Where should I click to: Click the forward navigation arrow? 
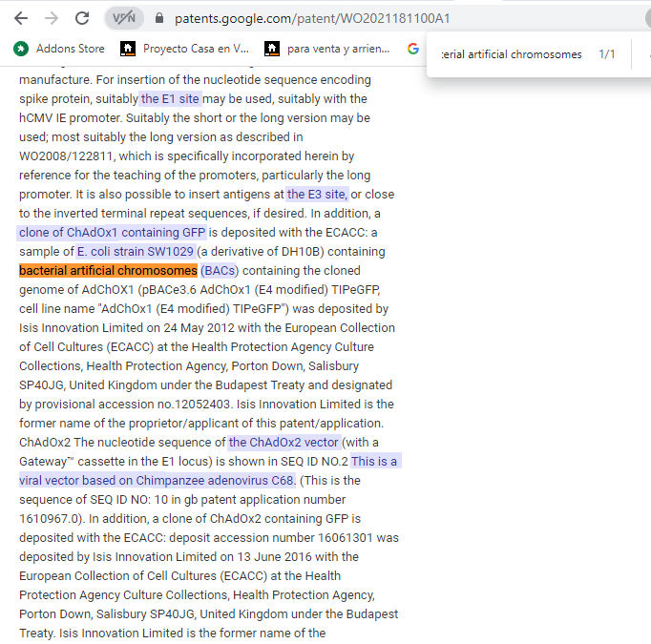pyautogui.click(x=52, y=18)
